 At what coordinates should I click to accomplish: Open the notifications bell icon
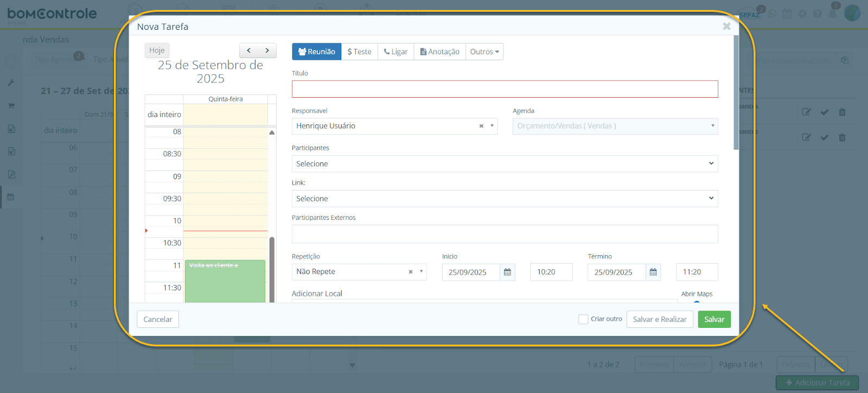click(833, 13)
